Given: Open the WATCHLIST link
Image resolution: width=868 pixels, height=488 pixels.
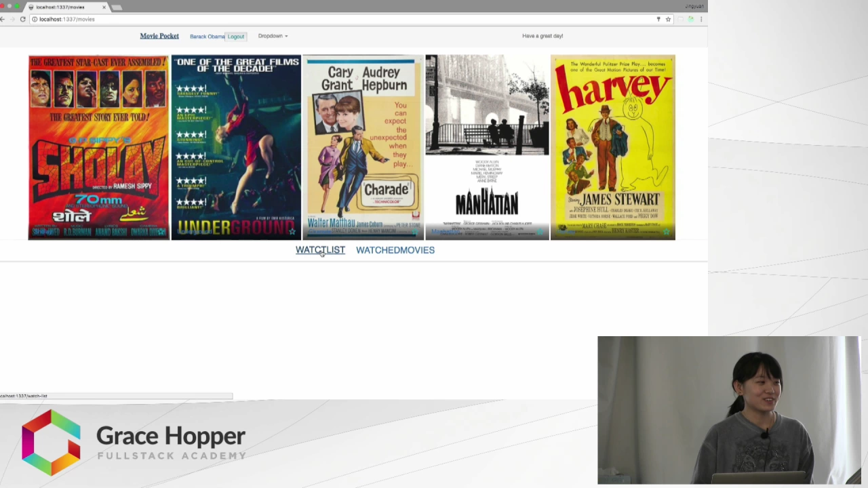Looking at the screenshot, I should coord(320,250).
